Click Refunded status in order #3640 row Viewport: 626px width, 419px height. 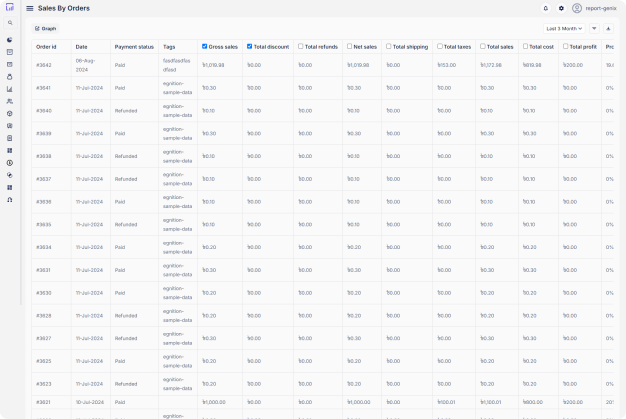pyautogui.click(x=126, y=111)
